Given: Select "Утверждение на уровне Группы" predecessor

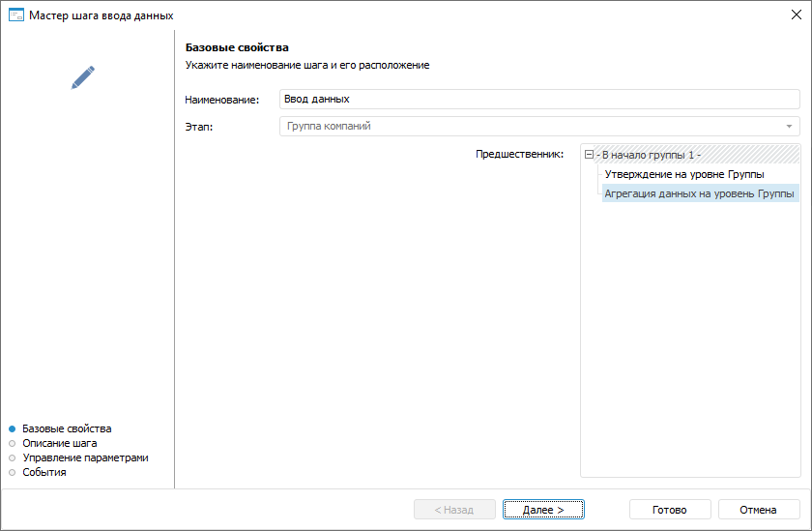Looking at the screenshot, I should coord(684,174).
